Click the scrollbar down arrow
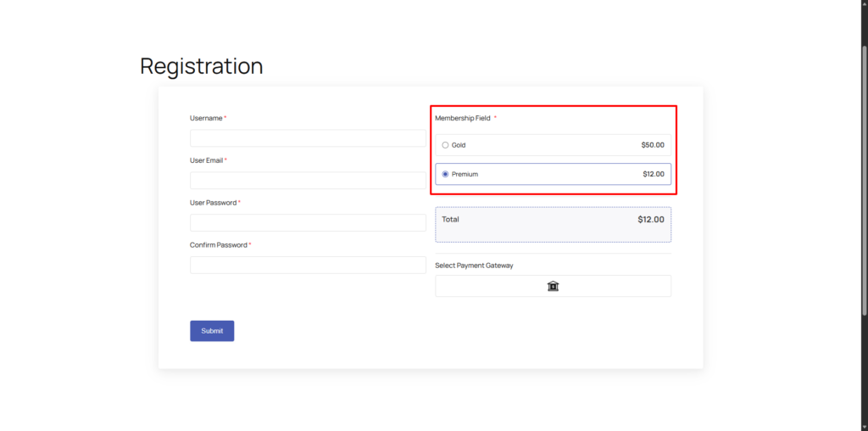Screen dimensions: 868x431 [863, 426]
